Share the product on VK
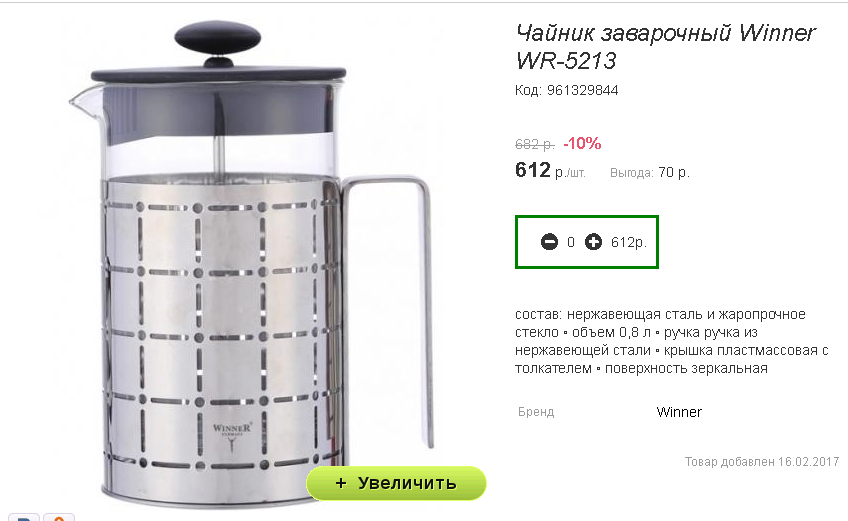The height and width of the screenshot is (521, 848). (24, 517)
